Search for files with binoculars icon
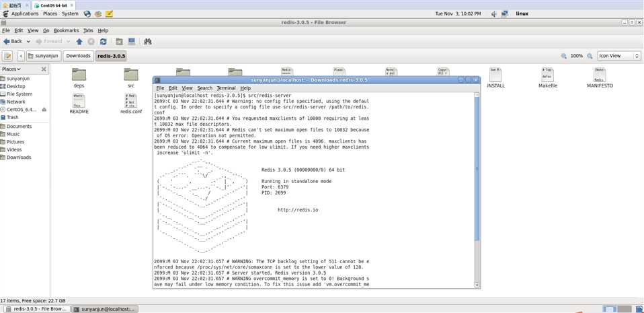 point(148,42)
